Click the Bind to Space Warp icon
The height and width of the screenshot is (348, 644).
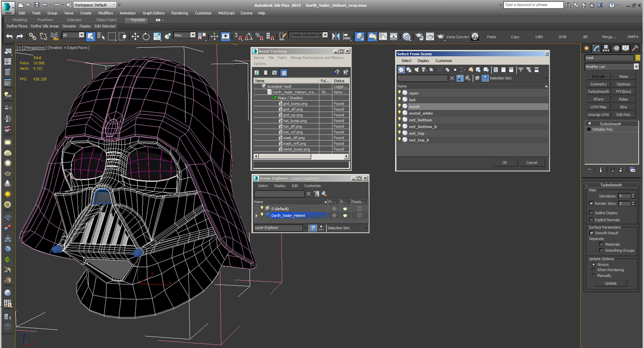click(54, 37)
